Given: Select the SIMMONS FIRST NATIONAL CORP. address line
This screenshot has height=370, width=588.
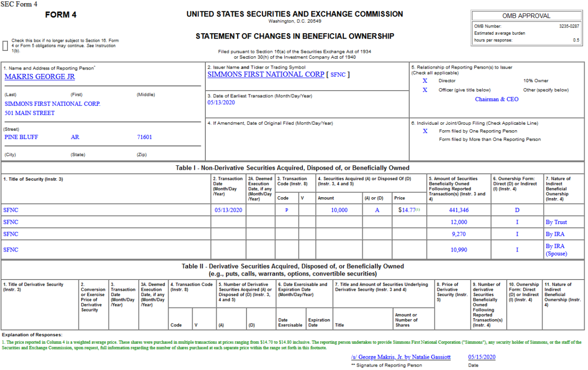Looking at the screenshot, I should (52, 104).
